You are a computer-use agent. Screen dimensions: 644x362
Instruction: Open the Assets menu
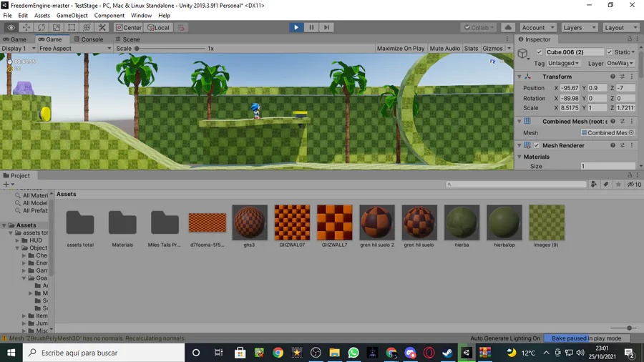click(x=42, y=16)
